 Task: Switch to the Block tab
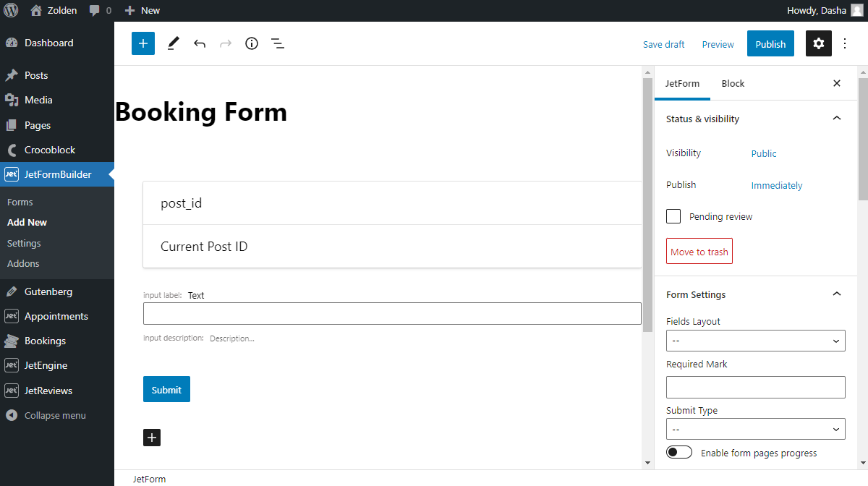733,83
